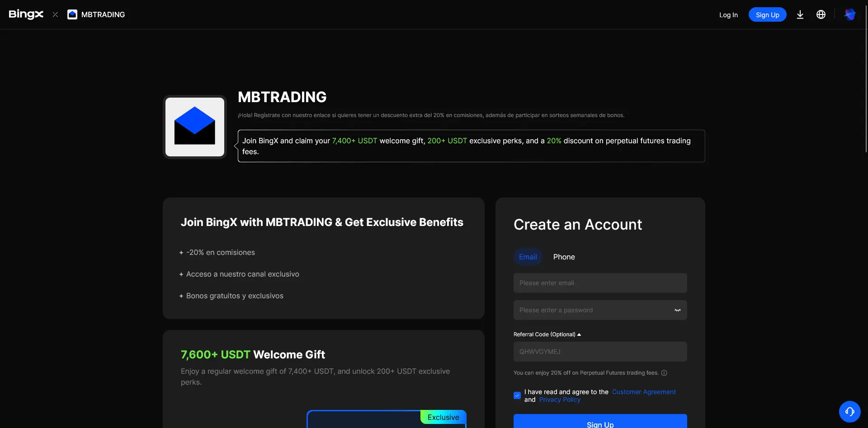Select the Email registration tab
868x428 pixels.
[x=528, y=257]
